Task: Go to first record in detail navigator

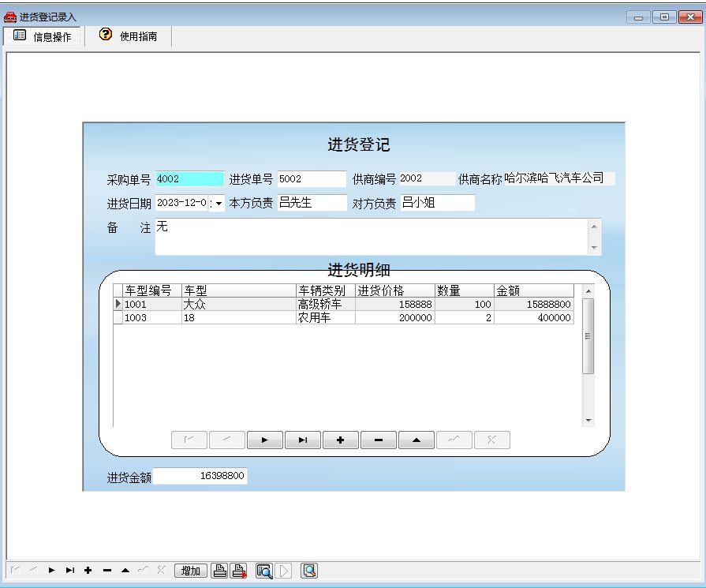Action: [x=189, y=440]
